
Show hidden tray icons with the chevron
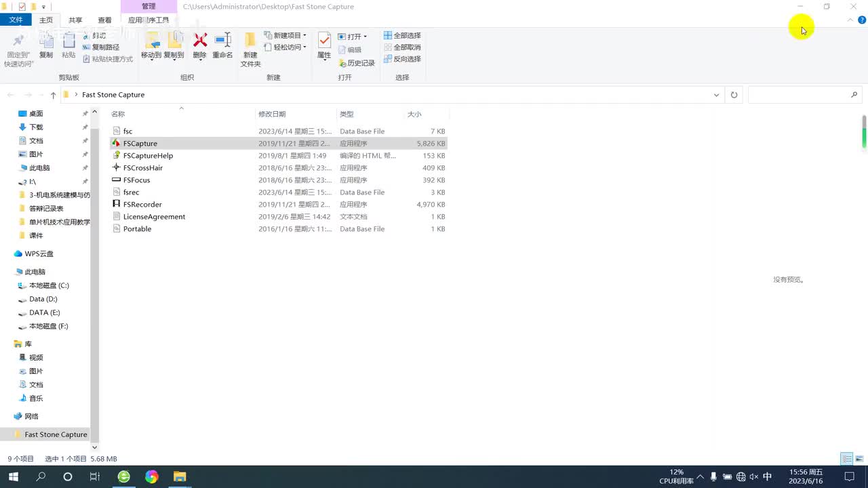click(701, 476)
